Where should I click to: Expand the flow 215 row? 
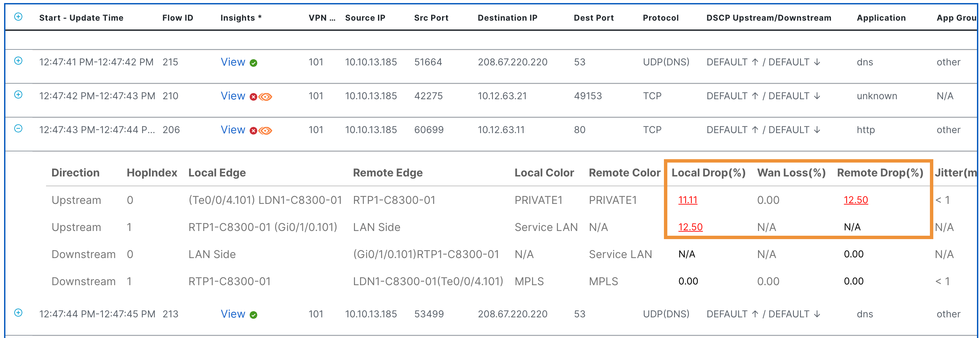tap(18, 61)
